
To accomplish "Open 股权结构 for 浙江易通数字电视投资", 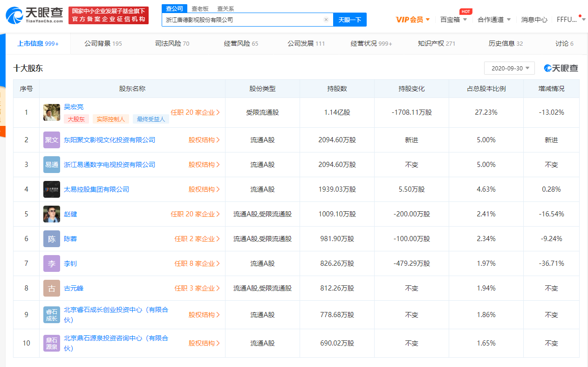I will coord(204,165).
